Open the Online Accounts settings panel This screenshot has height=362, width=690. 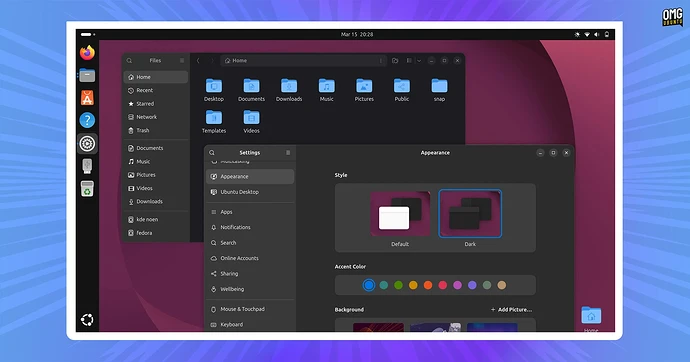tap(250, 258)
